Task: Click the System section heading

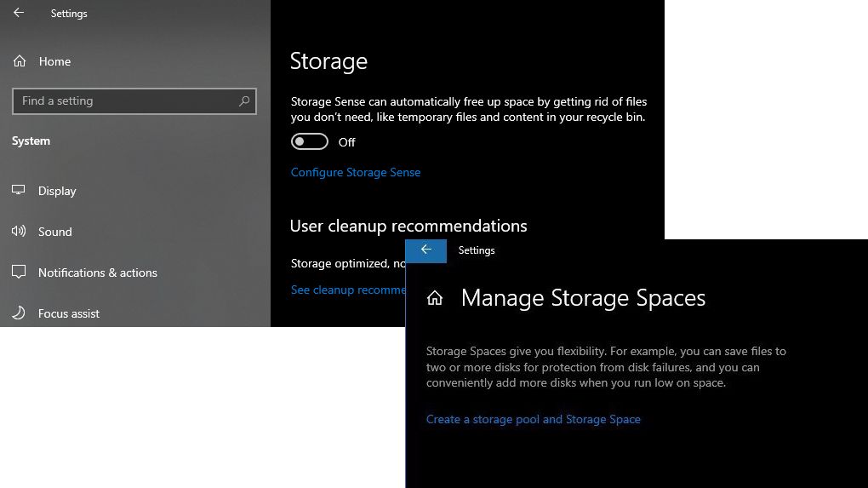Action: [x=31, y=141]
